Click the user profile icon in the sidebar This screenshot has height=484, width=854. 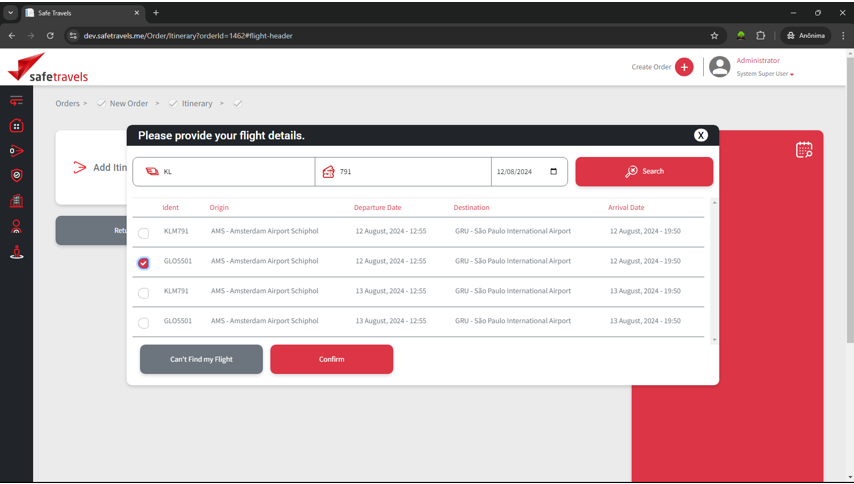tap(16, 227)
